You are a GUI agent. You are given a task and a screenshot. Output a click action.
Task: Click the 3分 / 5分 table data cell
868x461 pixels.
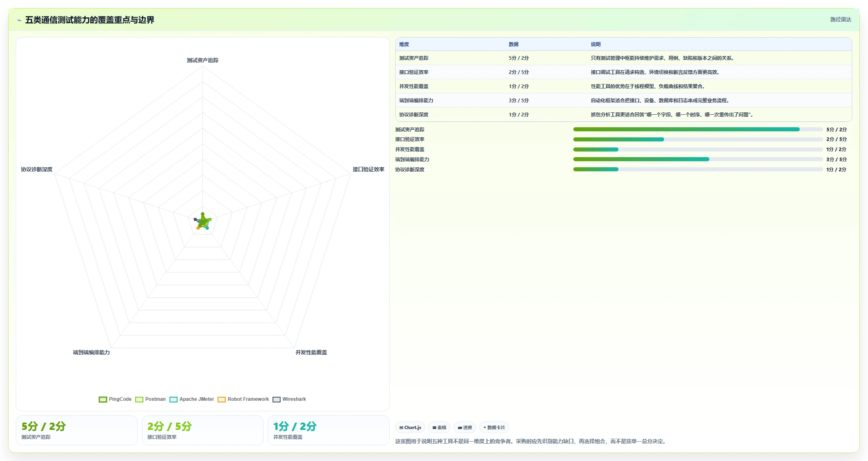[519, 101]
